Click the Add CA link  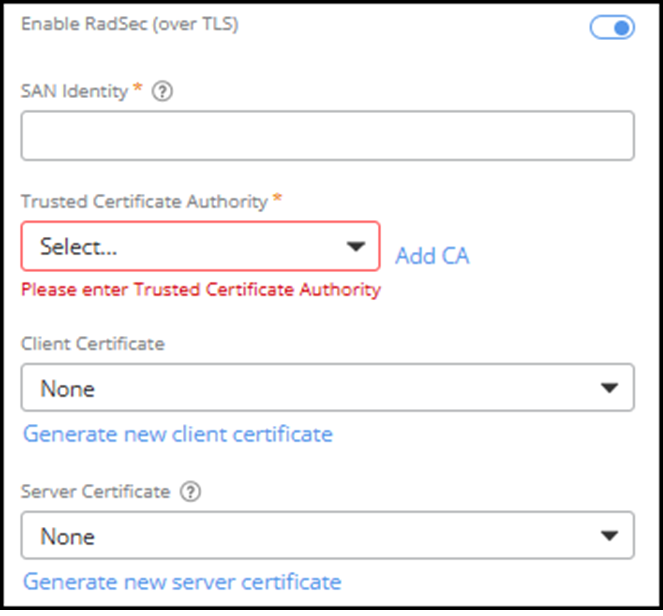point(432,256)
